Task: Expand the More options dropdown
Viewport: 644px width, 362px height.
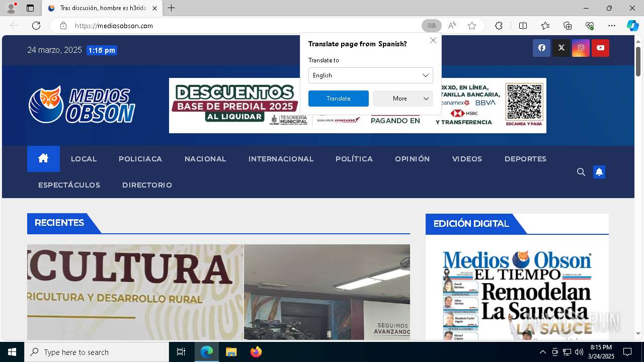Action: (403, 99)
